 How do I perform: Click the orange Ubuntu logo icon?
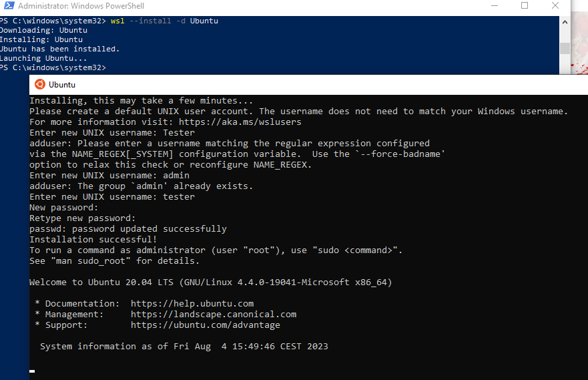[40, 84]
